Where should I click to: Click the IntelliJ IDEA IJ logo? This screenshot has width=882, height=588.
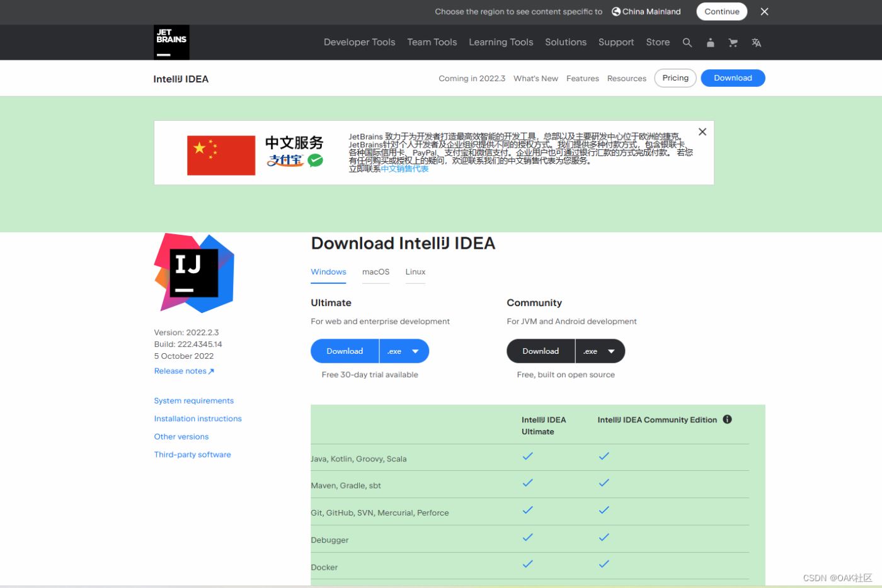click(x=194, y=273)
